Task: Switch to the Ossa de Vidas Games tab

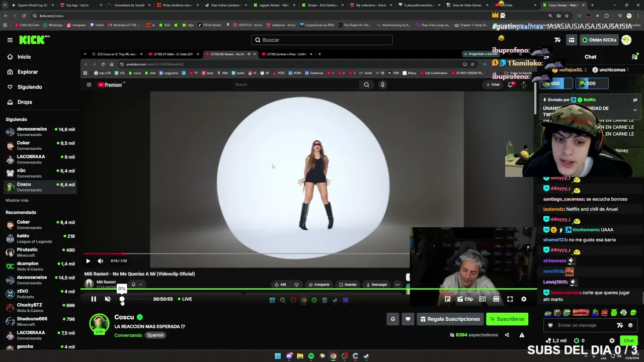Action: click(467, 5)
